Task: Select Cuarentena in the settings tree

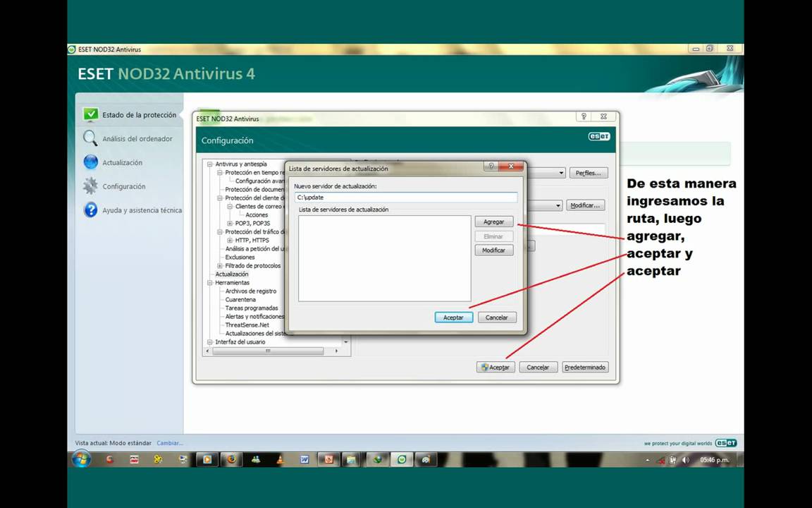Action: click(x=240, y=300)
